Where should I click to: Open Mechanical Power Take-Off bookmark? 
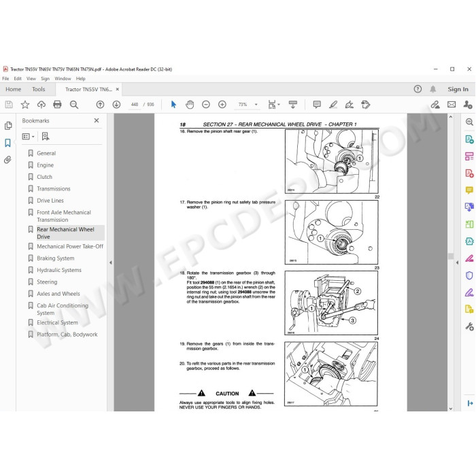point(70,246)
